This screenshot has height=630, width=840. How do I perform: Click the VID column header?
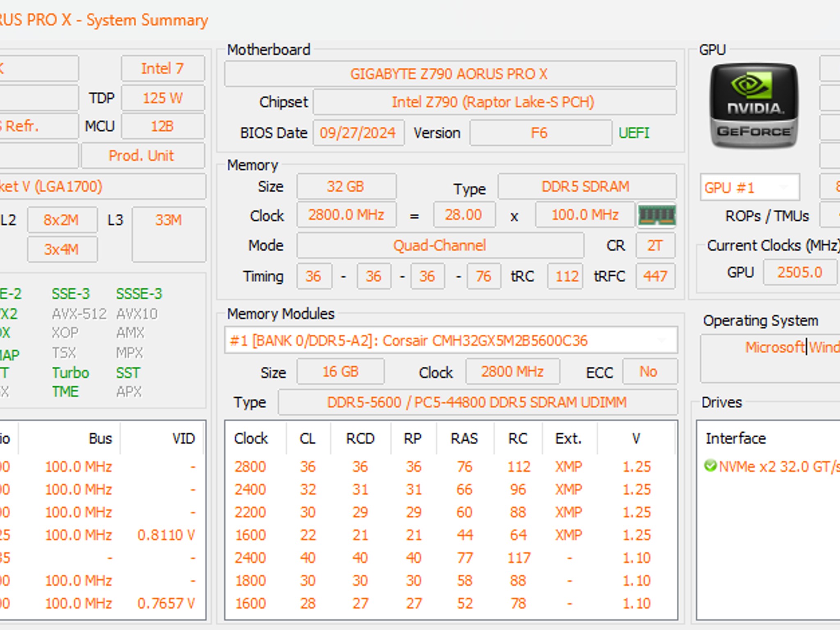coord(183,438)
